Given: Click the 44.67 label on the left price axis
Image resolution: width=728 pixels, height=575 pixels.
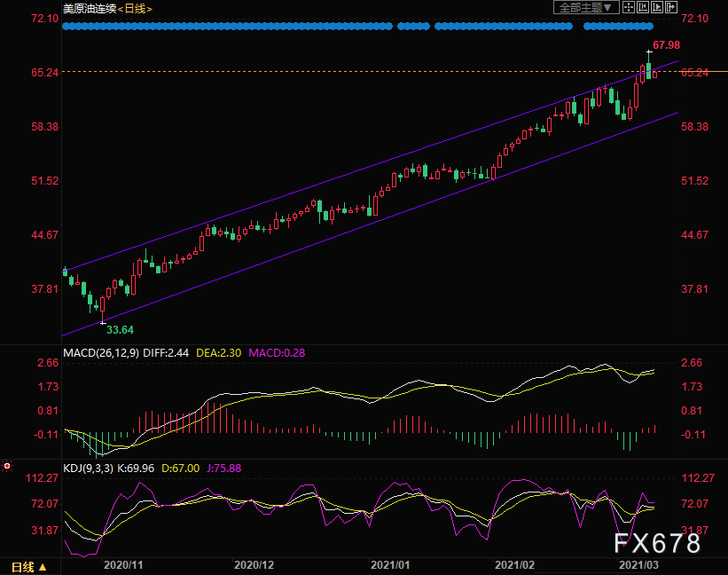Looking at the screenshot, I should pyautogui.click(x=45, y=235).
